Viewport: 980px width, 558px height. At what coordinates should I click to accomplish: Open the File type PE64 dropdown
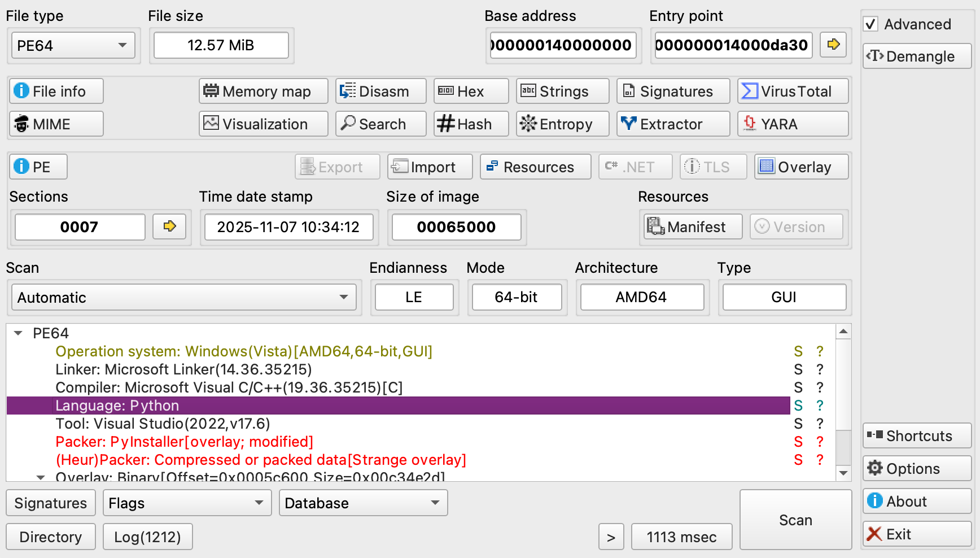(73, 45)
